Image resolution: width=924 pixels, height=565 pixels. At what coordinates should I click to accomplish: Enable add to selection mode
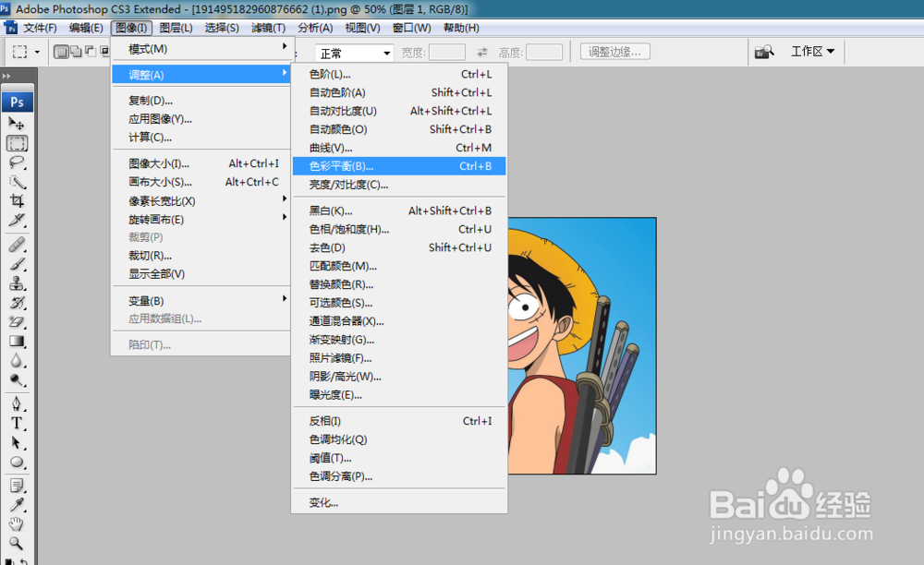point(76,52)
